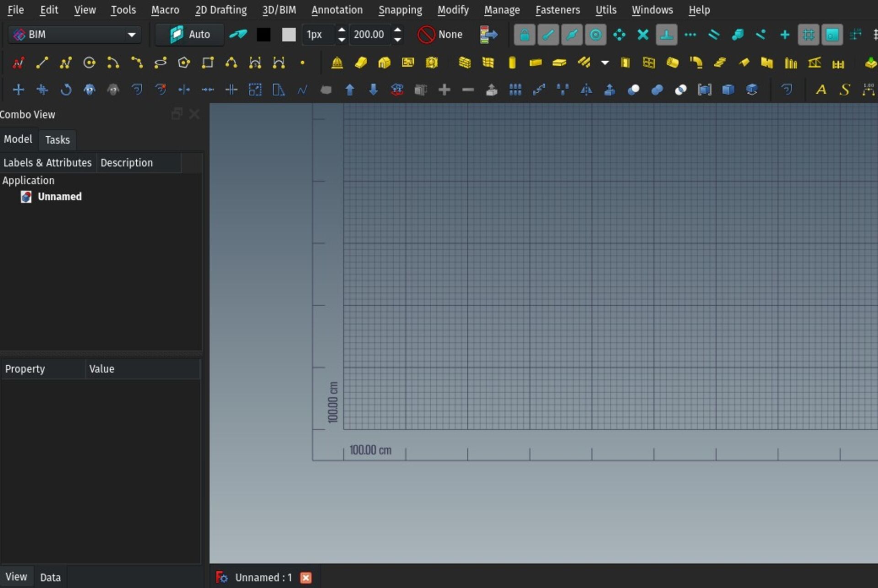Screen dimensions: 878x588
Task: Click the blue Downgrade arrow tool
Action: coord(374,90)
